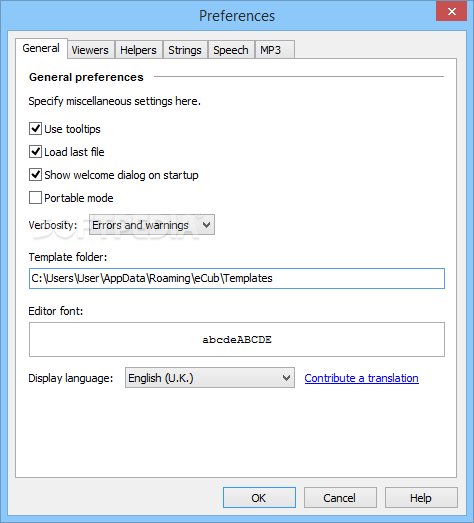Expand the Display language combo box
Screen dimensions: 474x523
[x=210, y=378]
